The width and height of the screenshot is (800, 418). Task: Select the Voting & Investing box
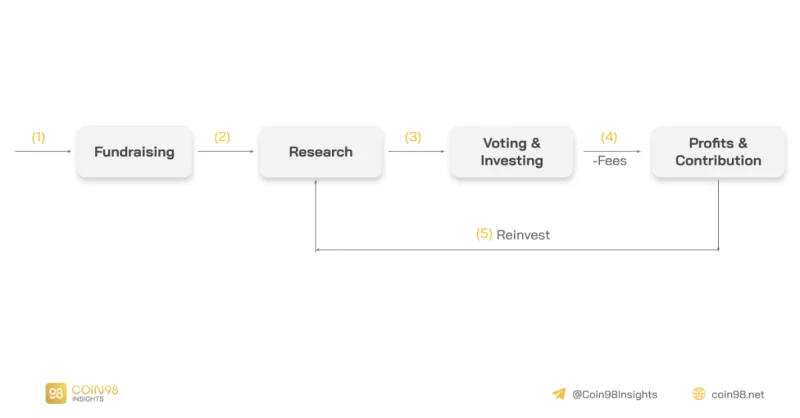(512, 152)
